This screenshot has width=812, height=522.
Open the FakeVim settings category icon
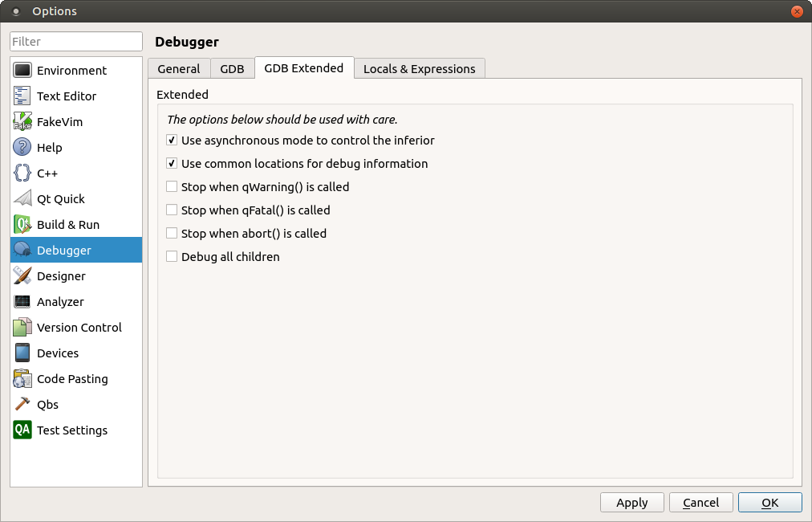22,121
